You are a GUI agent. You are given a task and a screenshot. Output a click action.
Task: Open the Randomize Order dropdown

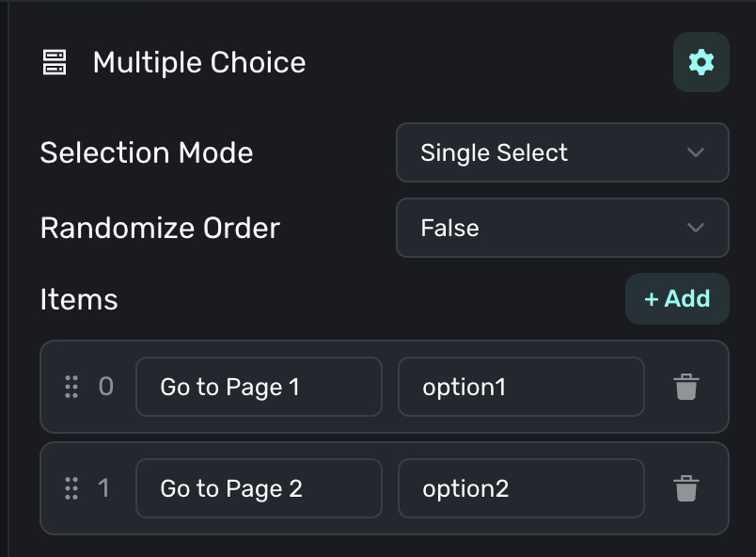[x=561, y=228]
